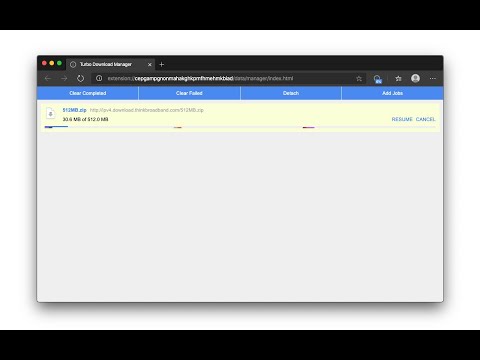
Task: Click the green maximize window button
Action: 59,63
